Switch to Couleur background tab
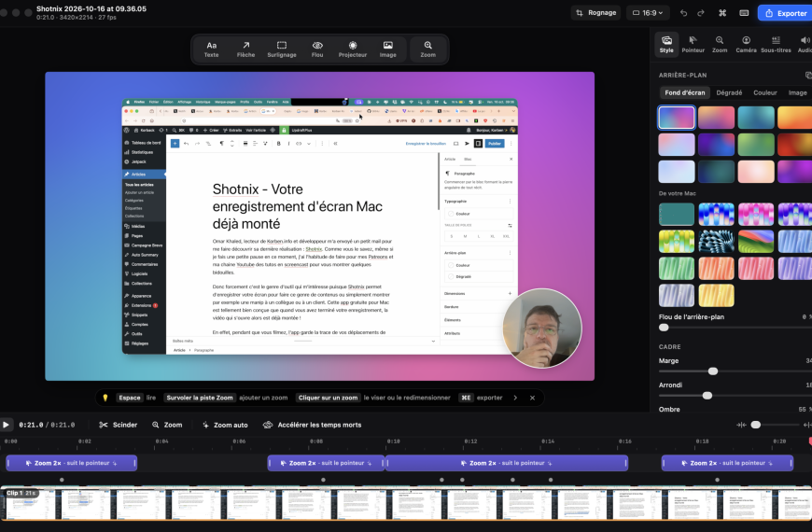Screen dimensions: 812x532 coord(765,92)
